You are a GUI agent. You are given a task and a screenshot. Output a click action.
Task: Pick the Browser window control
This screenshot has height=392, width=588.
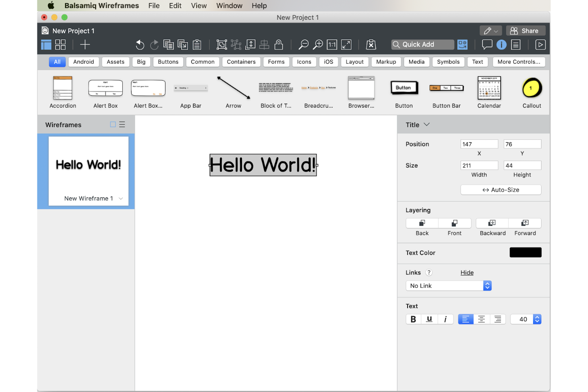[361, 93]
